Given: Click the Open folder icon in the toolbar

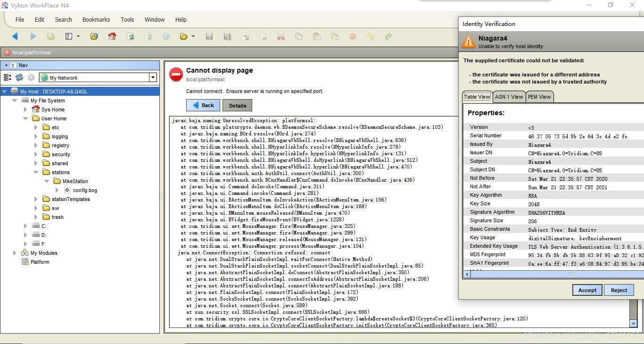Looking at the screenshot, I should tap(184, 36).
